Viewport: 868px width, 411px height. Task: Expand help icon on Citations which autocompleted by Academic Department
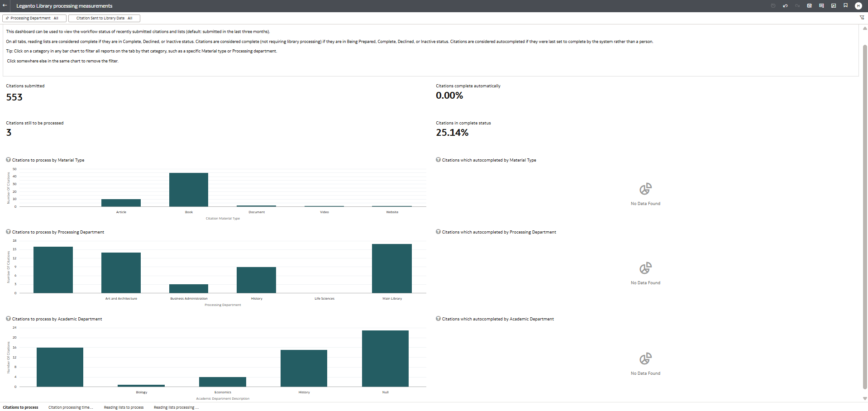(438, 318)
